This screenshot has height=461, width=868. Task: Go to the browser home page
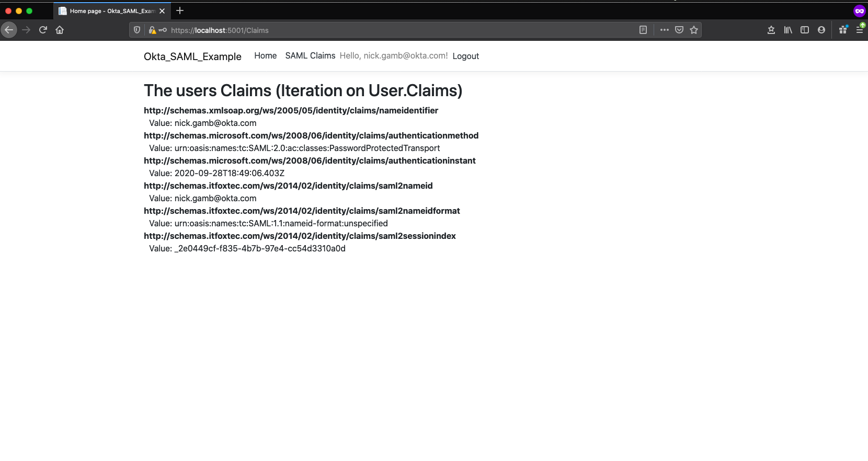[60, 30]
